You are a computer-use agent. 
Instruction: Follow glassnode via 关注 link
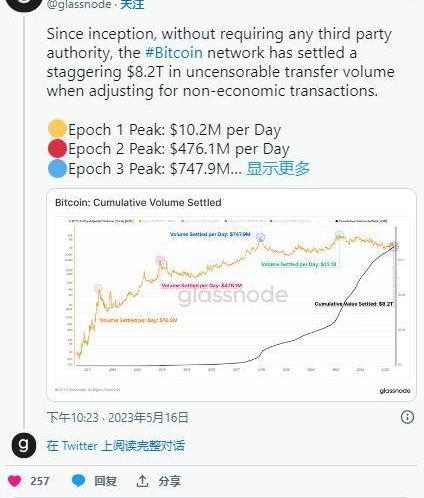132,4
